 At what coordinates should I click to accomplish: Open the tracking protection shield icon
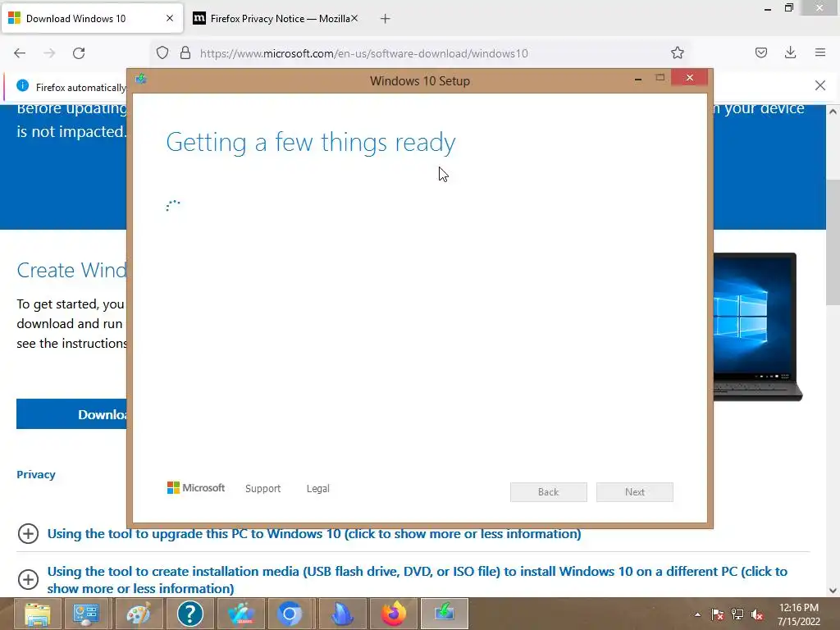click(162, 53)
